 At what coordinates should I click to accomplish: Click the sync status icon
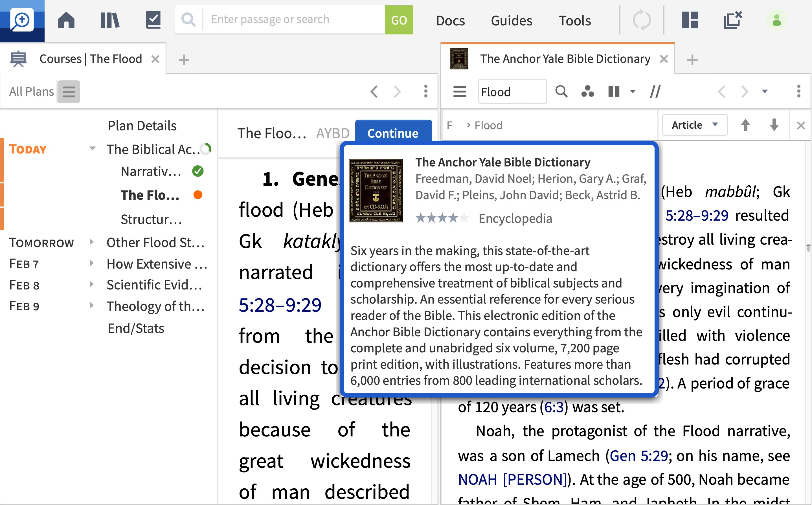pyautogui.click(x=642, y=20)
